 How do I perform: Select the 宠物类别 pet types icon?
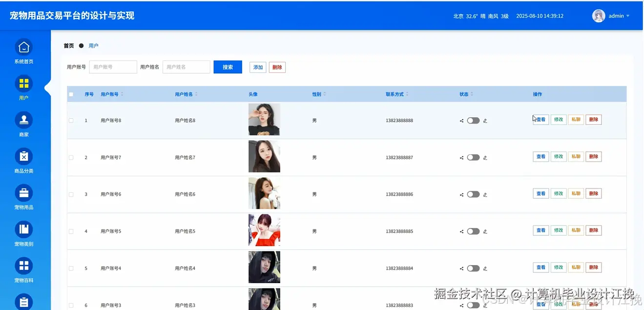[23, 229]
